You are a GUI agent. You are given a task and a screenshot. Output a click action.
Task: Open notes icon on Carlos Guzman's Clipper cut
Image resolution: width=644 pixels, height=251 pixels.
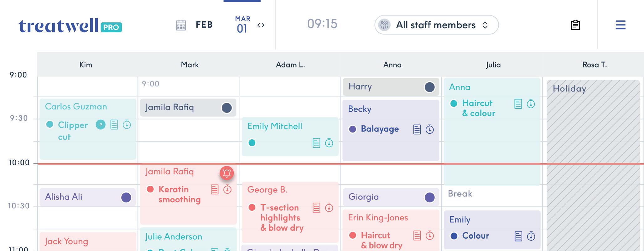coord(114,125)
